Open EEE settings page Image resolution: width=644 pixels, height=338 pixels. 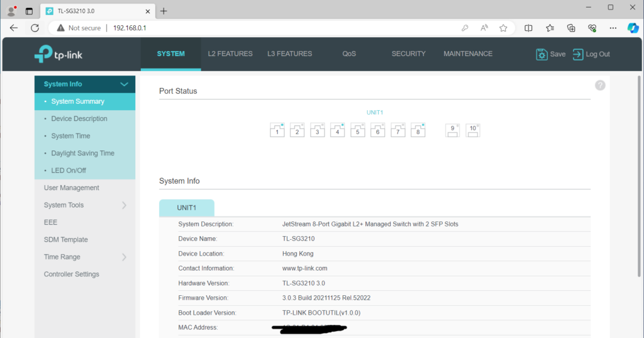tap(85, 222)
